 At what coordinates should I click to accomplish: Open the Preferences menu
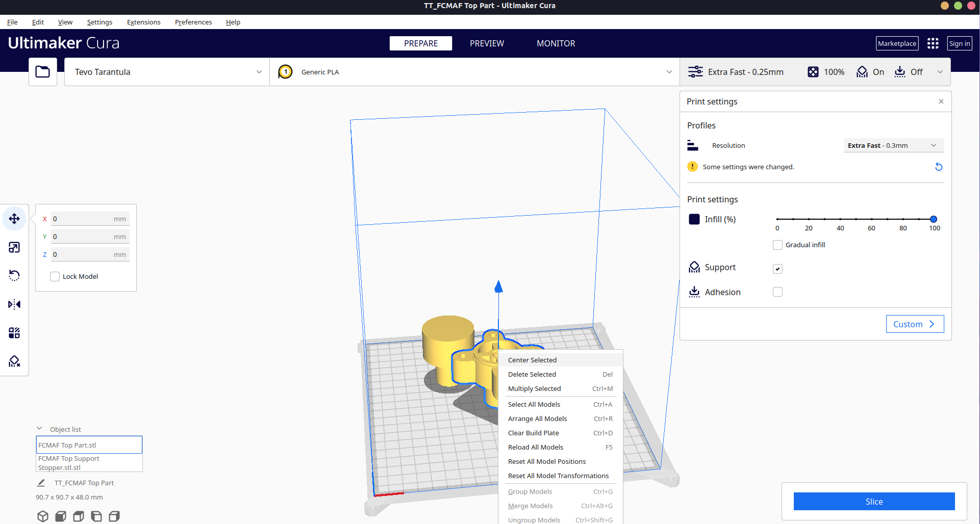click(x=193, y=22)
